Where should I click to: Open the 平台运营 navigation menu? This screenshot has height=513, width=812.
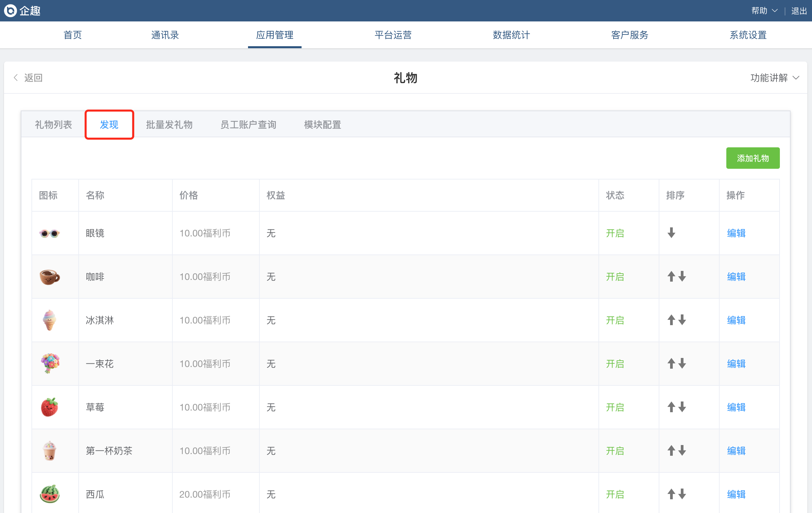[393, 35]
